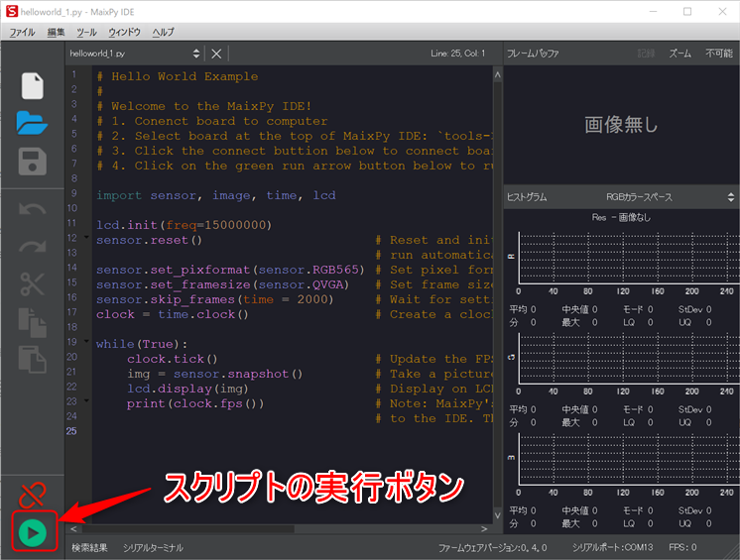Open the 編集 menu
Viewport: 740px width, 560px height.
[x=56, y=32]
